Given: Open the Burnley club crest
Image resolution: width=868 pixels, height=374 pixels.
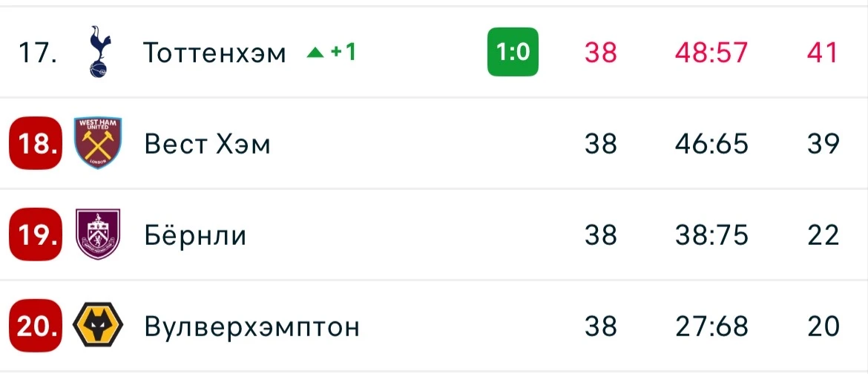Looking at the screenshot, I should tap(98, 234).
